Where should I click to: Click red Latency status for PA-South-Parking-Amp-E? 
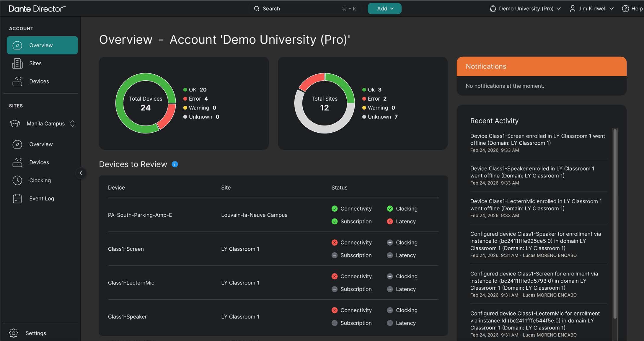[390, 221]
